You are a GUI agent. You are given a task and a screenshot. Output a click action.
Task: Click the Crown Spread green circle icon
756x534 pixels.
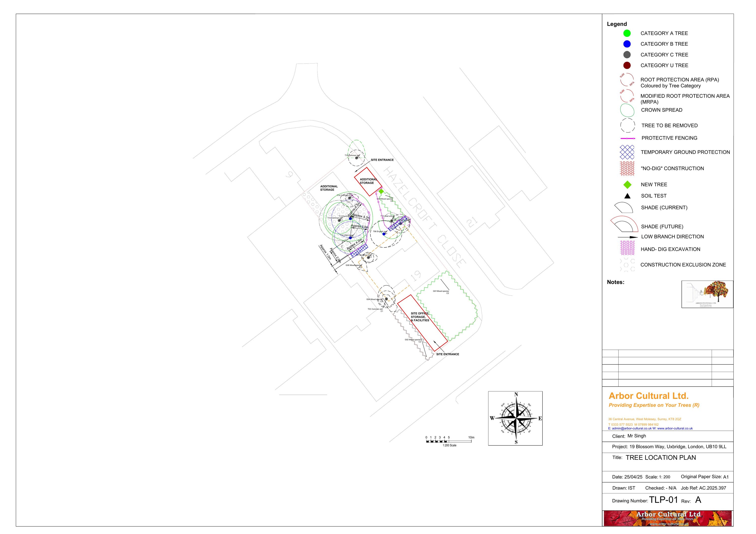click(627, 111)
